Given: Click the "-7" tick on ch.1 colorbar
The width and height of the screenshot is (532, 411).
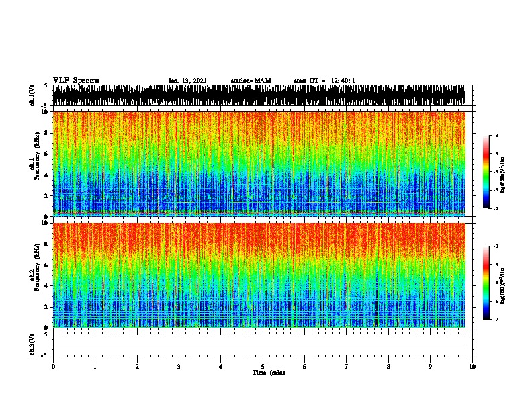Looking at the screenshot, I should click(x=496, y=208).
